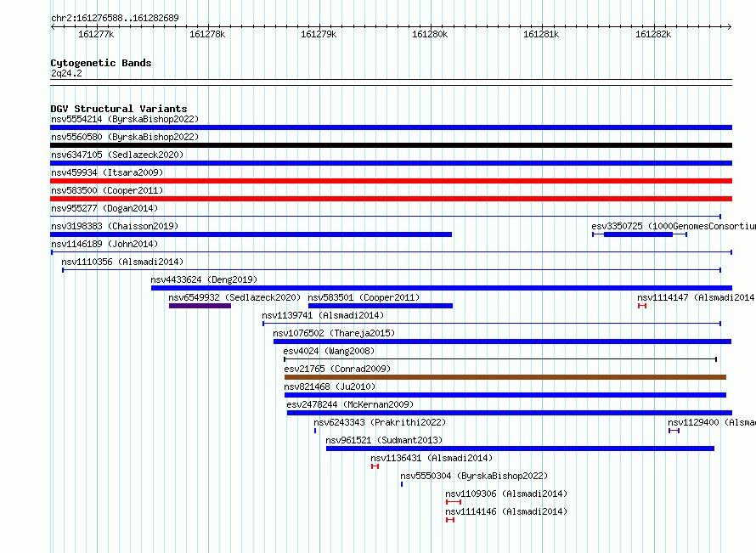
Task: Click the red nsv1109306 glyph
Action: click(454, 502)
